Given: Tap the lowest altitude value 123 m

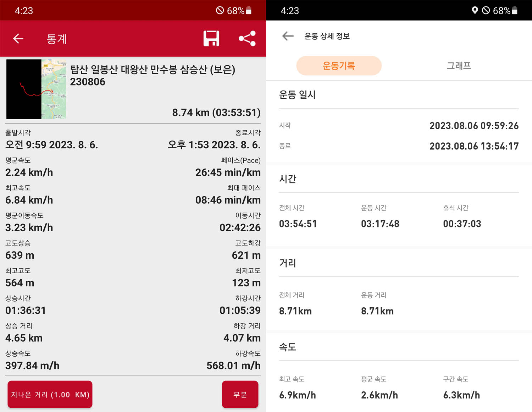Looking at the screenshot, I should [246, 283].
